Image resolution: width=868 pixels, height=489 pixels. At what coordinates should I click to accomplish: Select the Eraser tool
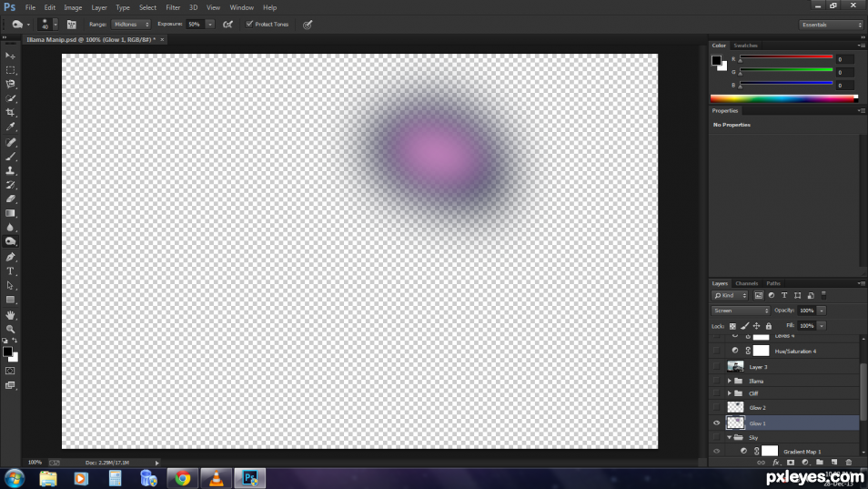10,199
